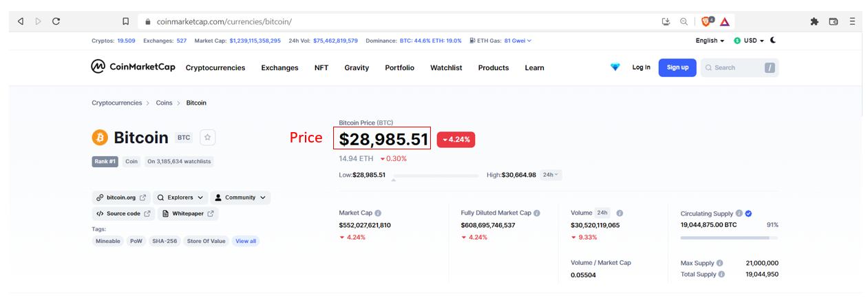Open the Cryptocurrencies nav menu

click(215, 67)
